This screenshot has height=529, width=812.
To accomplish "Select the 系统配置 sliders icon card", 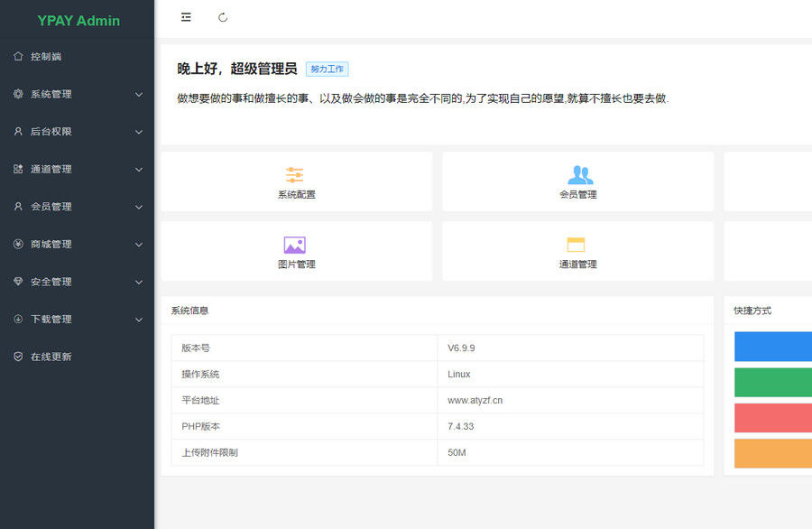I will [295, 181].
